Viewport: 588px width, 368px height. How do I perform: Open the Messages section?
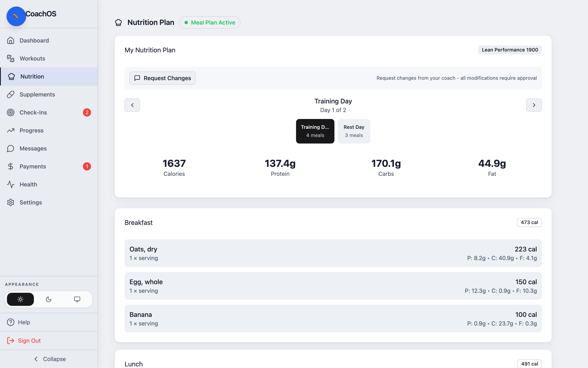point(49,148)
